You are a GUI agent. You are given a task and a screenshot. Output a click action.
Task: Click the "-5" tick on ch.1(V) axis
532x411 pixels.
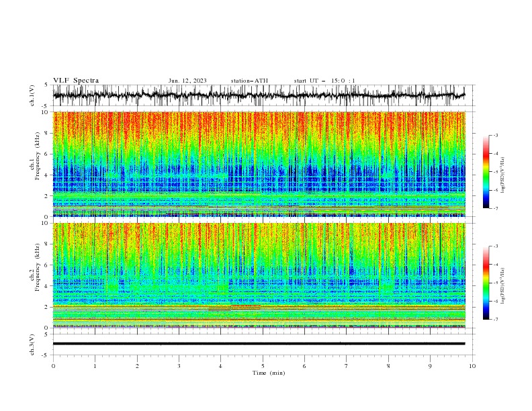point(44,106)
